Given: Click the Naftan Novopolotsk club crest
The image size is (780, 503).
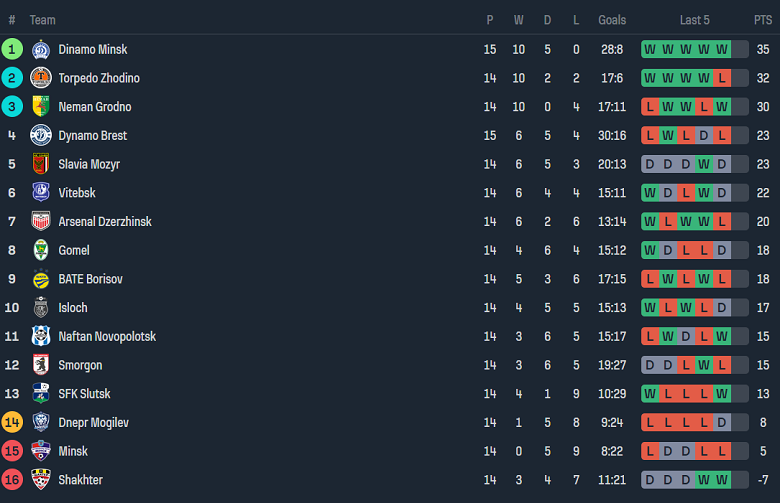Looking at the screenshot, I should (x=41, y=337).
